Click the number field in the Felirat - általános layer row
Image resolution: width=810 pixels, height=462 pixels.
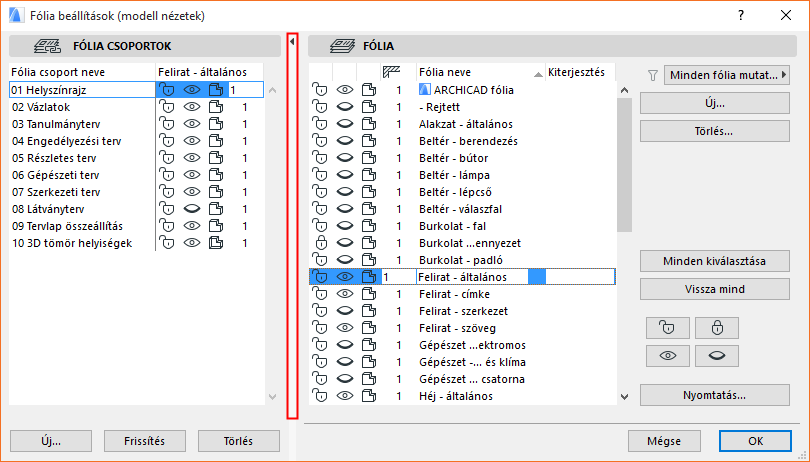click(x=397, y=277)
